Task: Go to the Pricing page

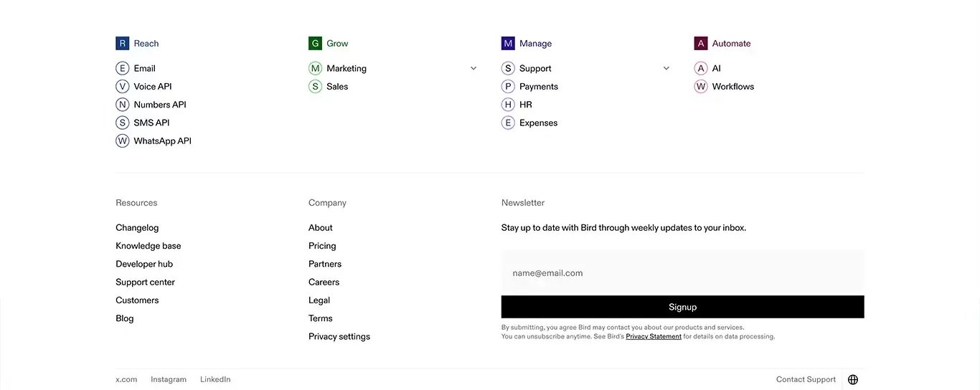Action: pyautogui.click(x=322, y=246)
